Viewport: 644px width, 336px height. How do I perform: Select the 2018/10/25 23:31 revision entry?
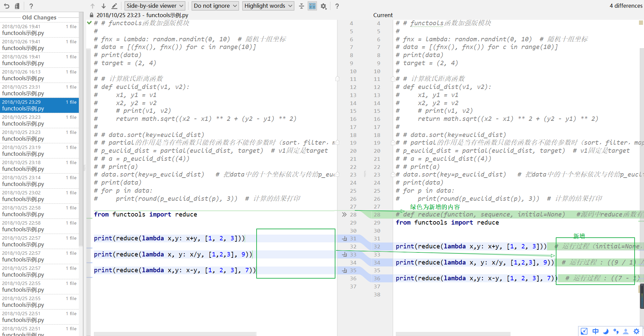tap(39, 90)
